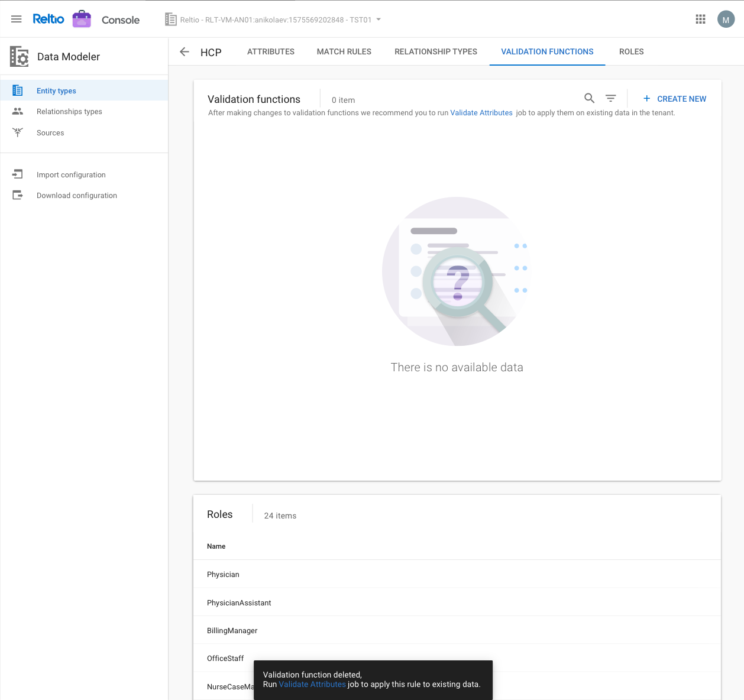The image size is (744, 700).
Task: Select the OfficeStaff role row
Action: pos(457,658)
